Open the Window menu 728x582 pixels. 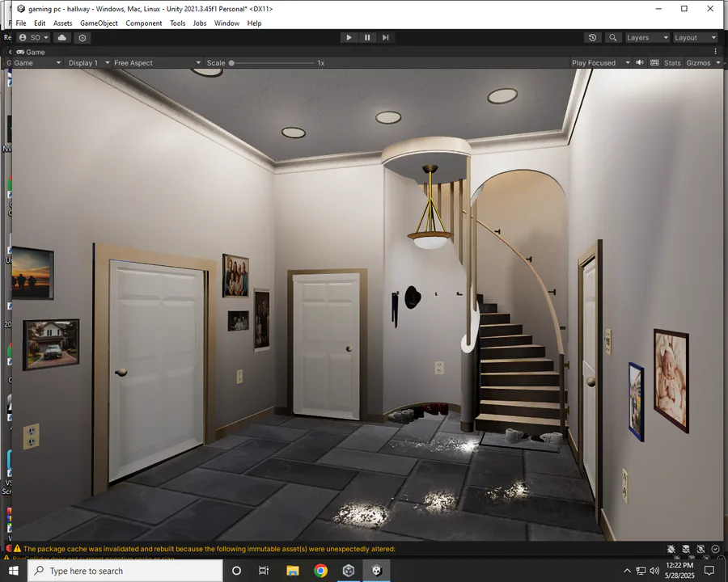226,23
